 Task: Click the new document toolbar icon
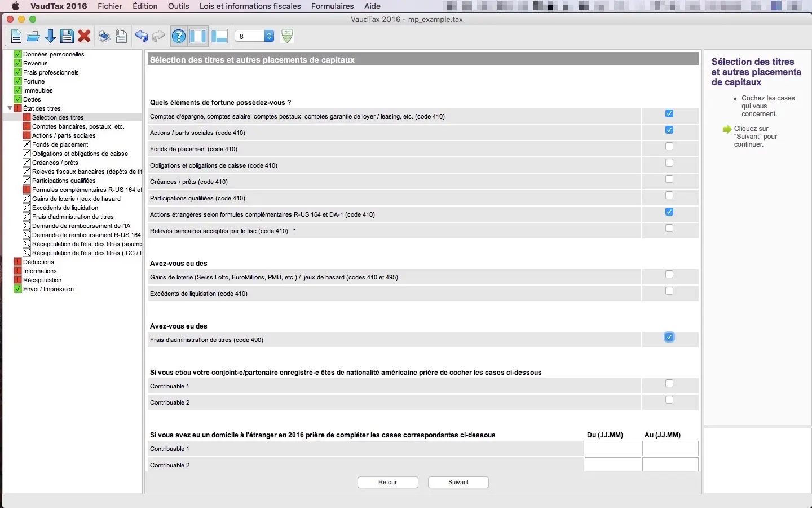[x=16, y=37]
